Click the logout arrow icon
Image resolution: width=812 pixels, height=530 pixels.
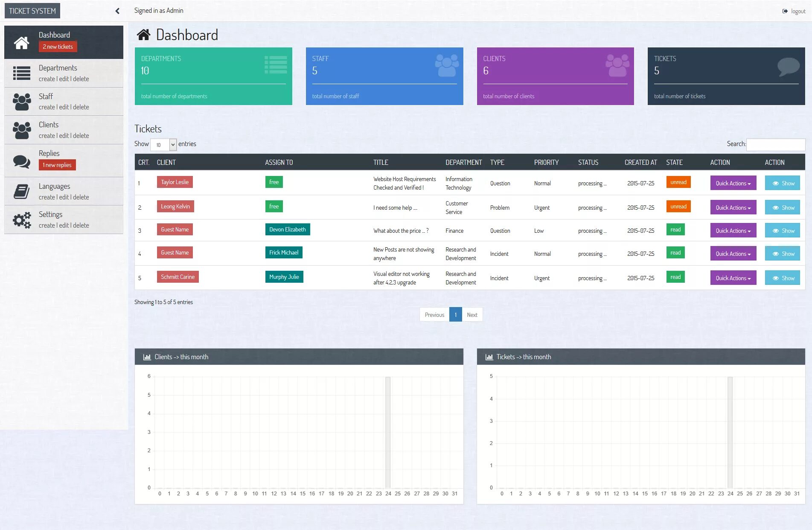pyautogui.click(x=785, y=11)
